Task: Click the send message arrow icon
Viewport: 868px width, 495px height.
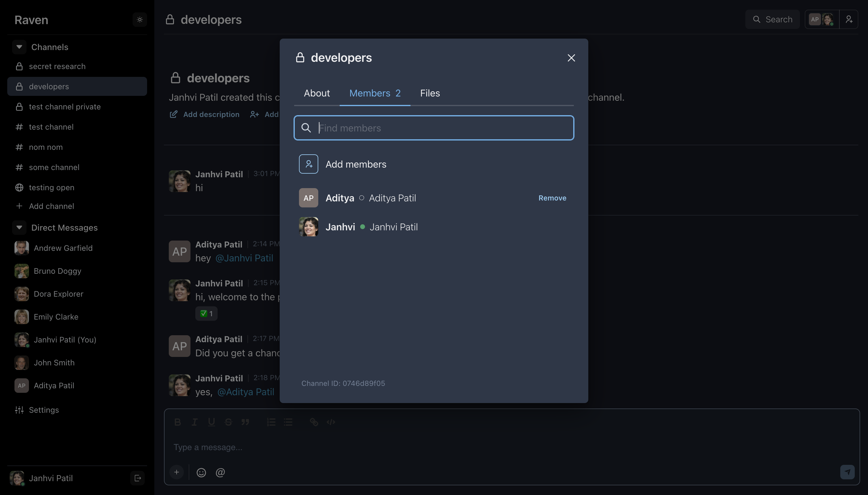Action: (x=847, y=472)
